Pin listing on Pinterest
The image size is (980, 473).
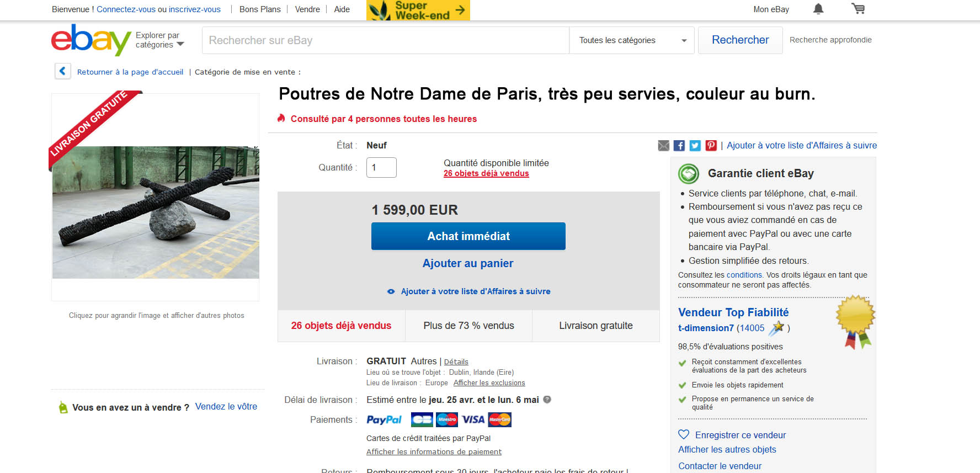pyautogui.click(x=711, y=146)
